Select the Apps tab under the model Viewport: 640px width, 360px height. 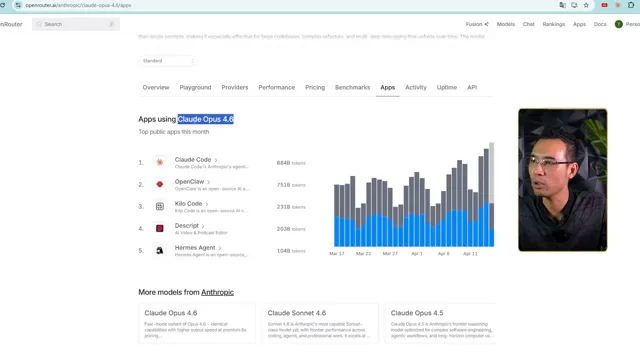click(388, 87)
